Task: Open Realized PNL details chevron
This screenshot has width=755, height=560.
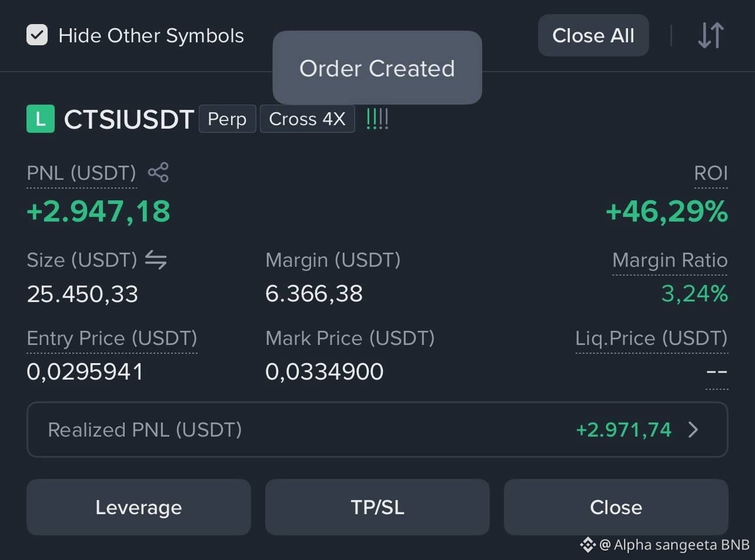Action: point(694,430)
